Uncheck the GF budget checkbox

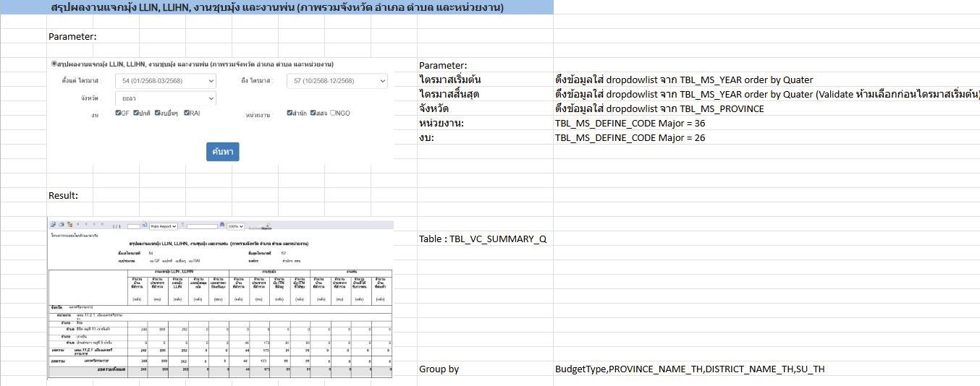pos(118,113)
